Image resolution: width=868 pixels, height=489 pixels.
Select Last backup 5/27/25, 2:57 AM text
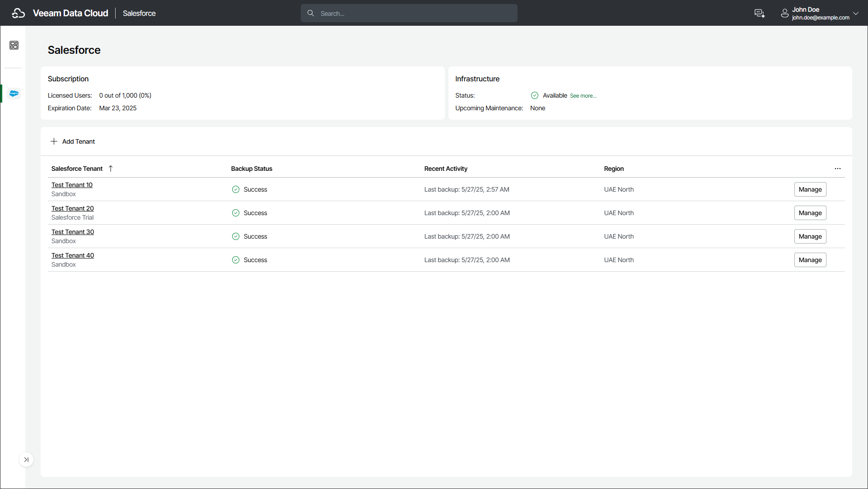click(467, 189)
